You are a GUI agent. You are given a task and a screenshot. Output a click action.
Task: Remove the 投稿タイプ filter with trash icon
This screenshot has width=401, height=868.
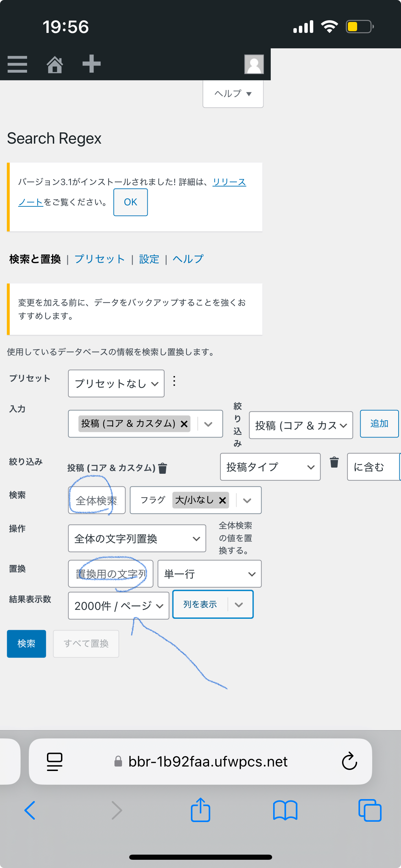coord(334,462)
